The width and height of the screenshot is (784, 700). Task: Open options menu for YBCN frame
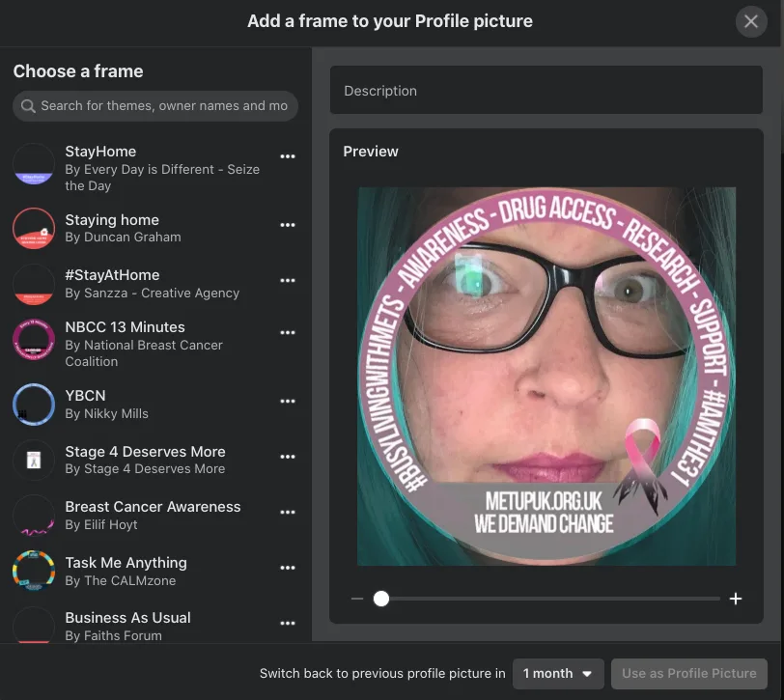tap(288, 401)
